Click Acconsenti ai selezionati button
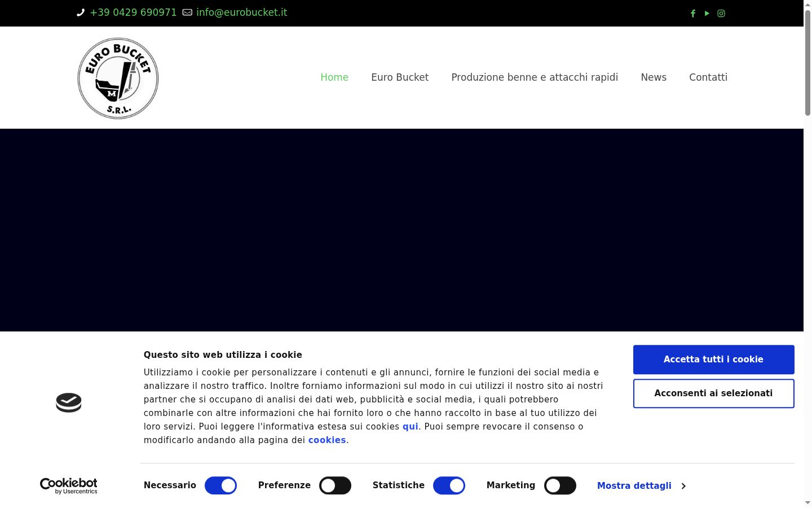This screenshot has width=812, height=508. pos(713,393)
